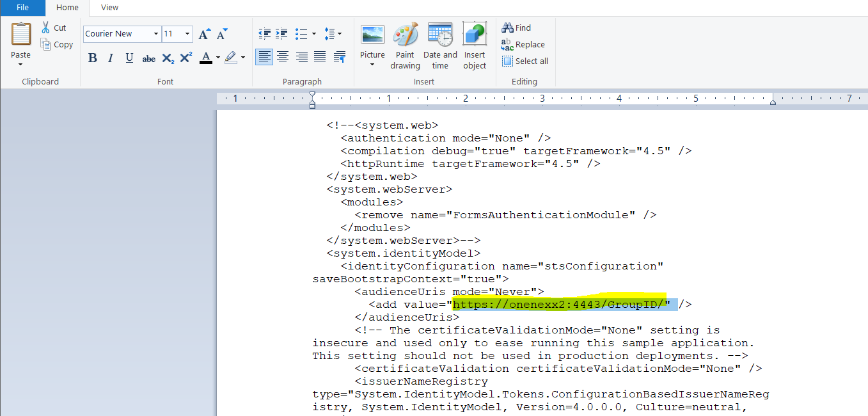Viewport: 868px width, 416px height.
Task: Expand the line spacing options
Action: click(340, 33)
